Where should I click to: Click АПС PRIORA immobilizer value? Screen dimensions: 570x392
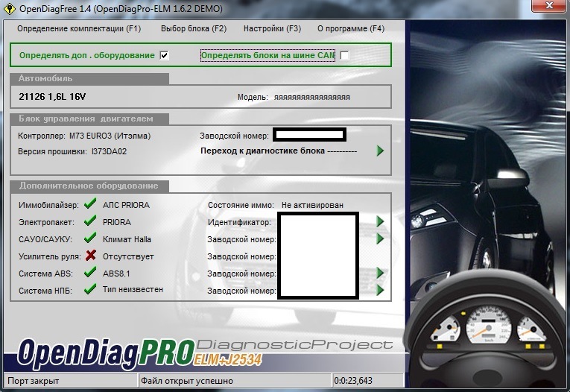tap(126, 205)
